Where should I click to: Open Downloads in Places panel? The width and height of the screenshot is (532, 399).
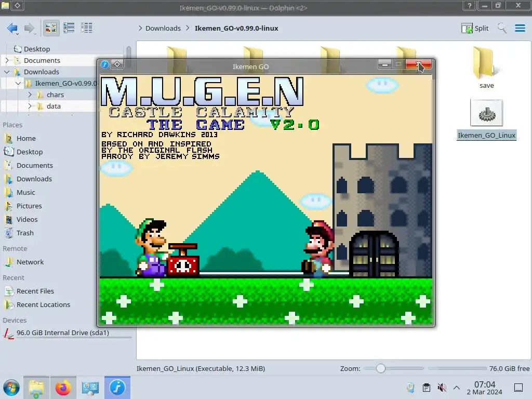(34, 179)
